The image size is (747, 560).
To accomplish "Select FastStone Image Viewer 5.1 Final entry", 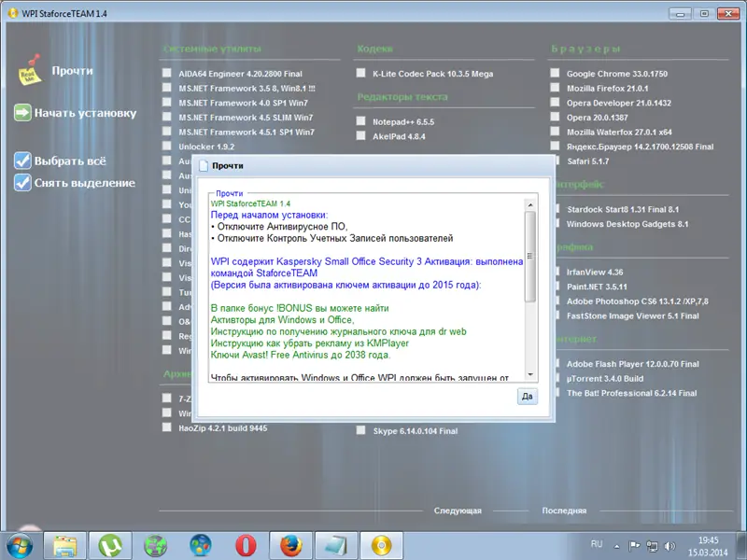I will [633, 315].
